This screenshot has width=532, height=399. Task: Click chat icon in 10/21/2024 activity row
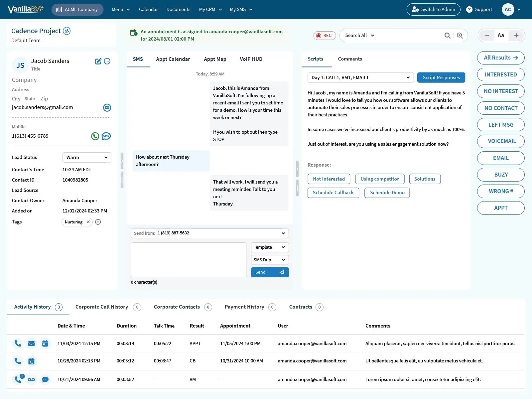(45, 379)
